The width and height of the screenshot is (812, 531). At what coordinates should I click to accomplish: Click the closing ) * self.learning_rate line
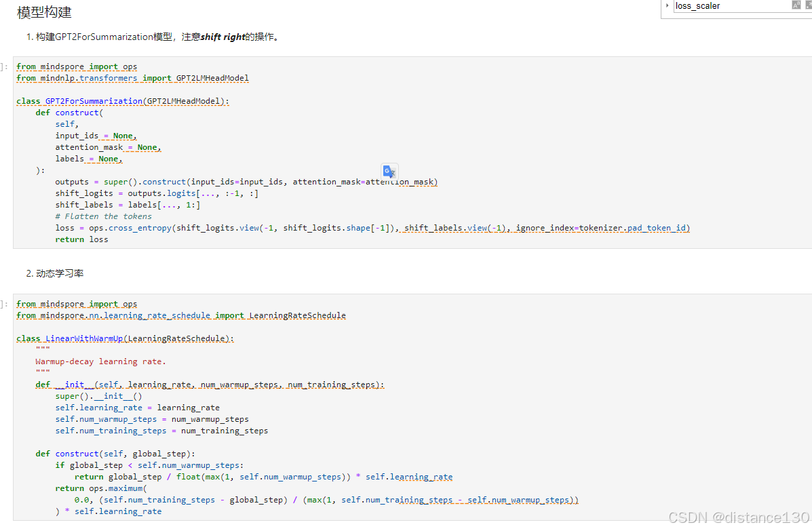[x=109, y=511]
